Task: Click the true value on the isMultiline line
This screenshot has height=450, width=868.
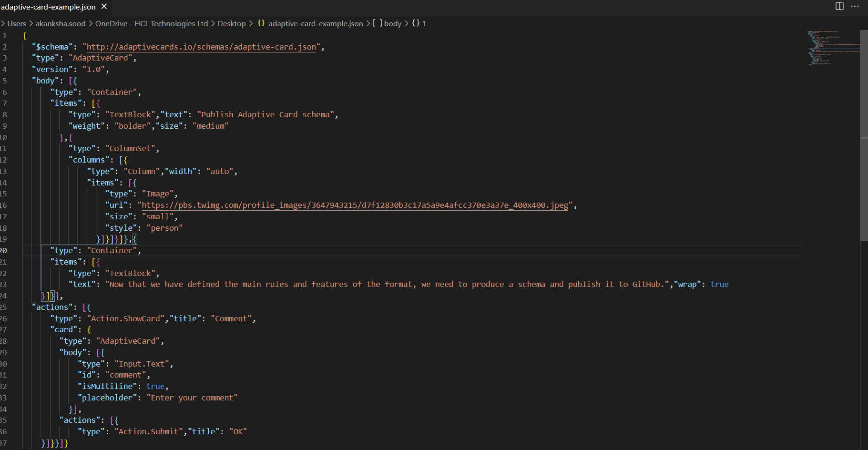Action: click(155, 386)
